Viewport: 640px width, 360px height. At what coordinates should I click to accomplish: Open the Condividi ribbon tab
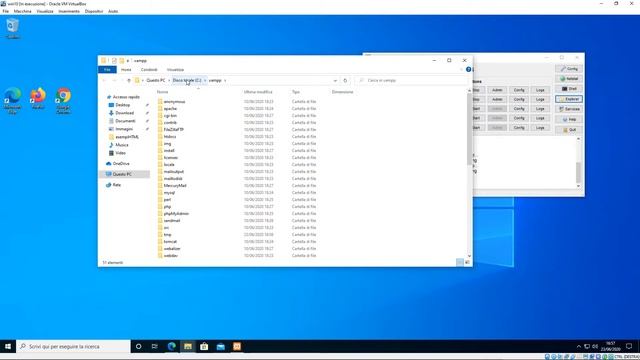pos(149,70)
